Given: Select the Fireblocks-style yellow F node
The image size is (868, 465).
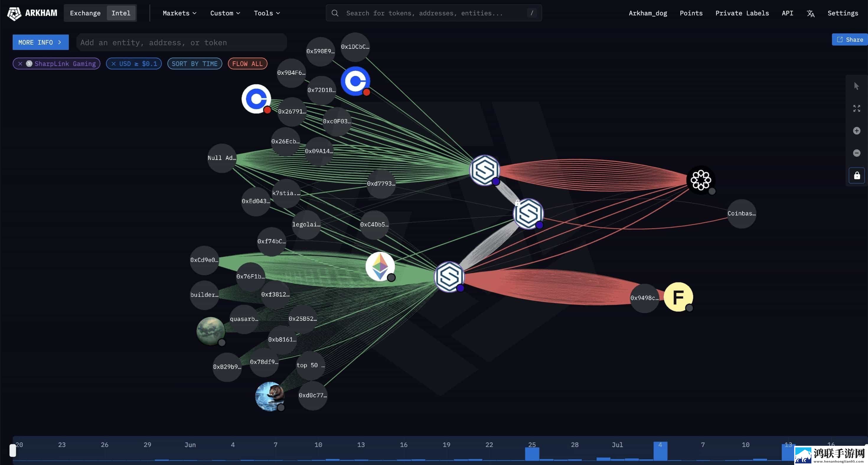Looking at the screenshot, I should pyautogui.click(x=678, y=297).
